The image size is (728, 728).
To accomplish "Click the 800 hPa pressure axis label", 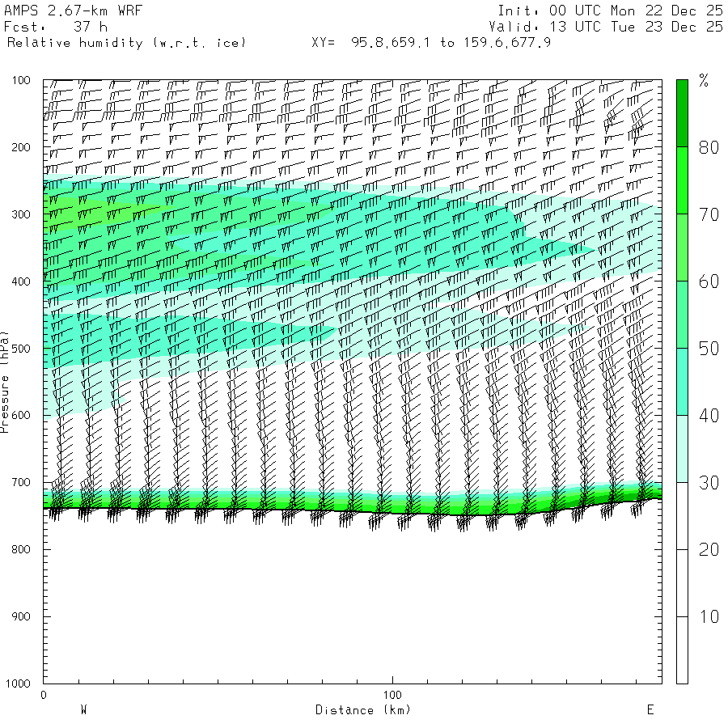I will [x=21, y=549].
